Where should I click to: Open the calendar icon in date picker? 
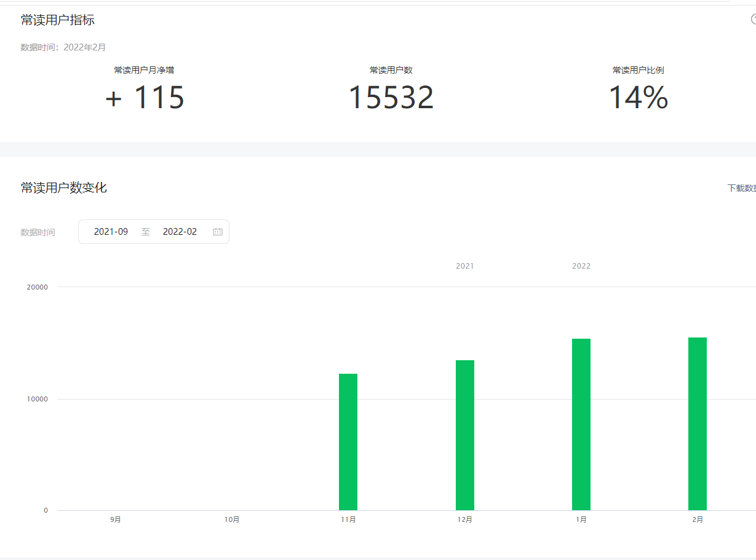pyautogui.click(x=218, y=232)
